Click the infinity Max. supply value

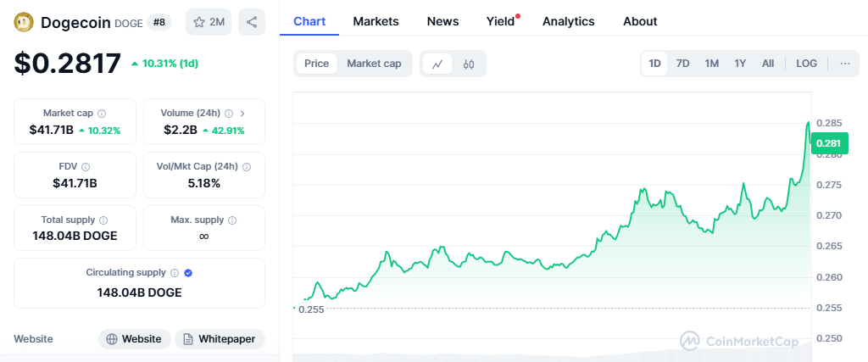click(203, 237)
